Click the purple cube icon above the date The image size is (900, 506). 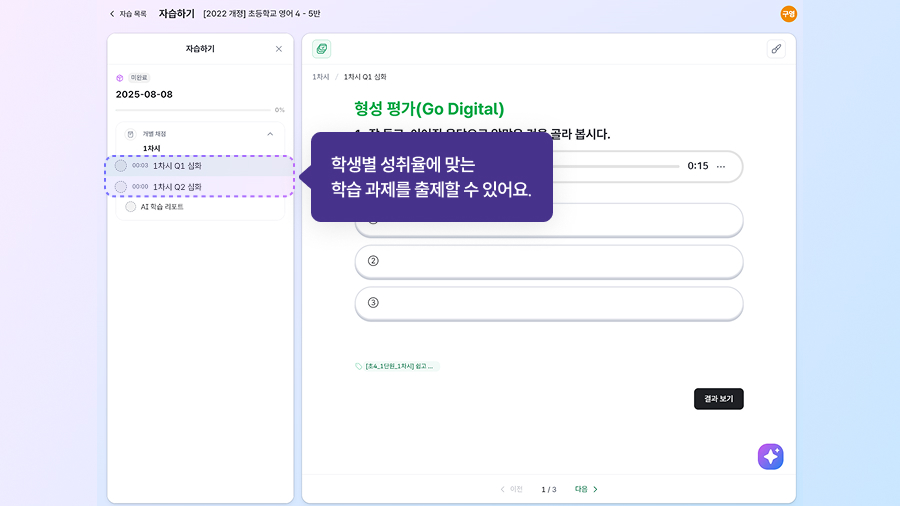(120, 77)
